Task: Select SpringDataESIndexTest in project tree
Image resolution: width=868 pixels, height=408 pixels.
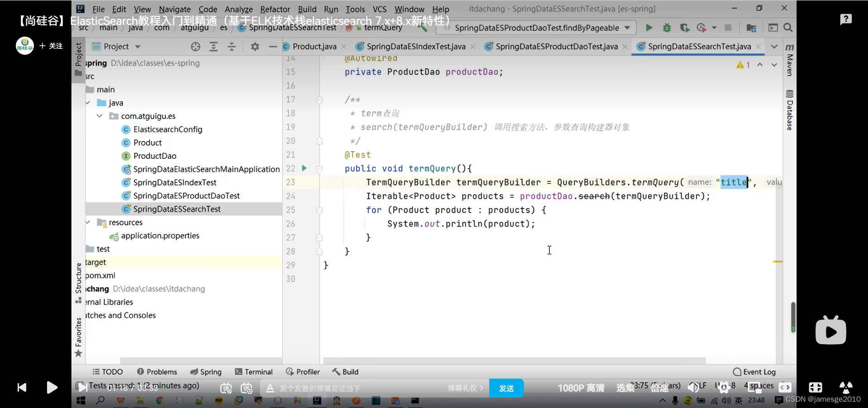Action: 175,182
